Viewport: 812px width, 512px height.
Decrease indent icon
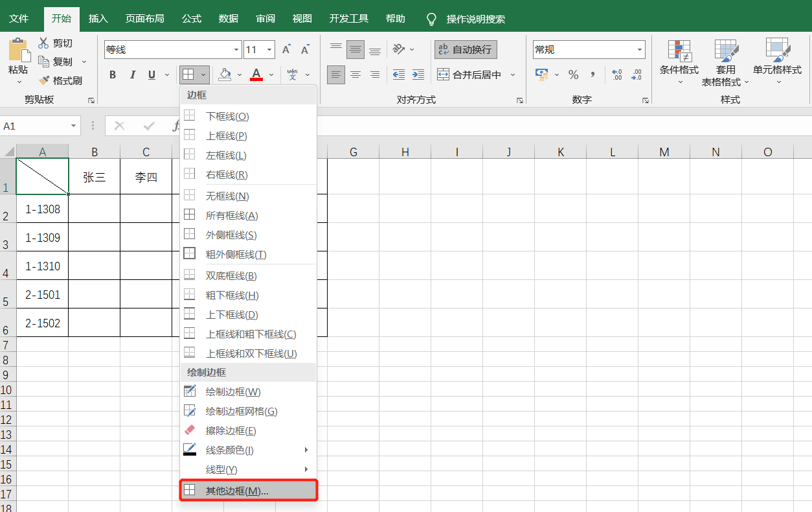(399, 75)
